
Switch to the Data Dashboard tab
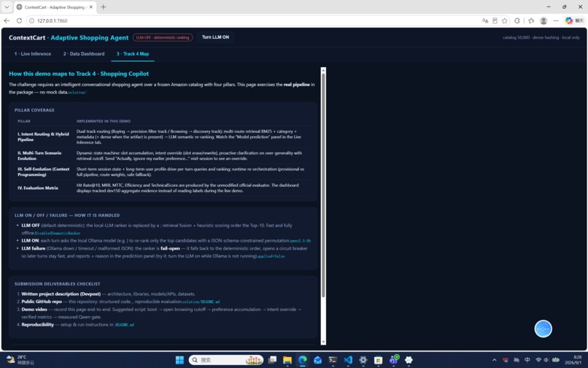click(x=84, y=54)
